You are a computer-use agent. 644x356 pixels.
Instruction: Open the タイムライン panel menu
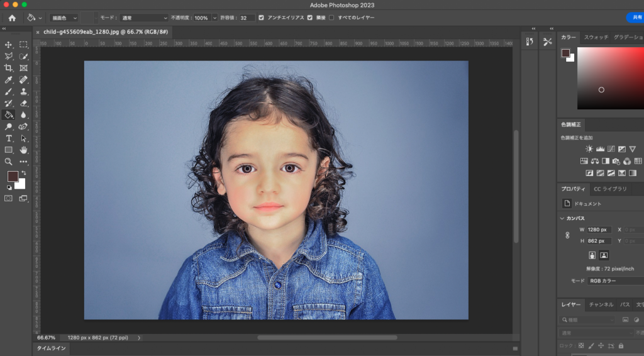click(x=515, y=348)
